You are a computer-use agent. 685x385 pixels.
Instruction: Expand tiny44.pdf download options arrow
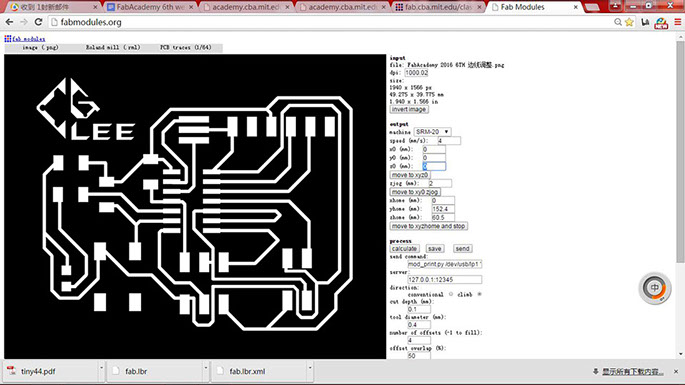click(101, 368)
